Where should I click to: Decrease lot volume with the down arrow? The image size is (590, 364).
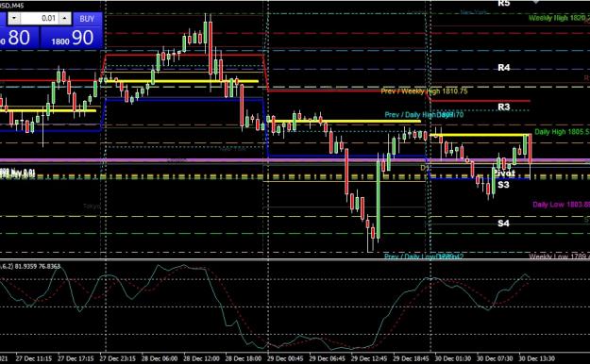coord(14,19)
